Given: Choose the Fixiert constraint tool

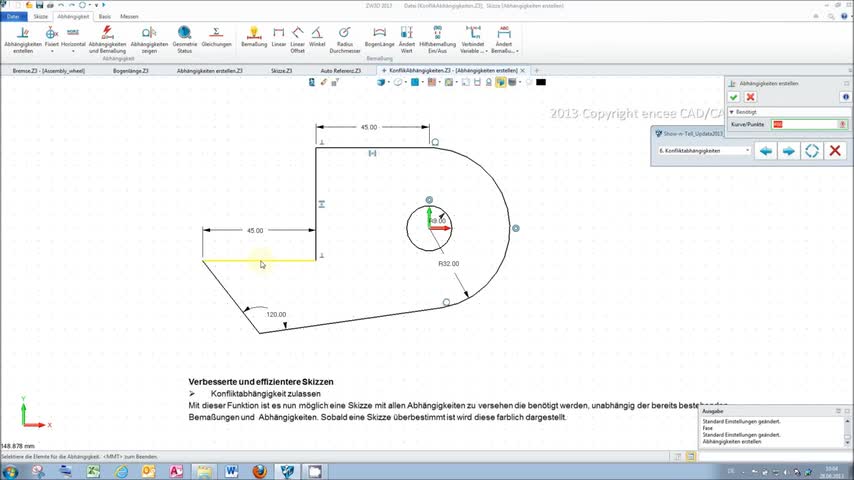Looking at the screenshot, I should (52, 36).
